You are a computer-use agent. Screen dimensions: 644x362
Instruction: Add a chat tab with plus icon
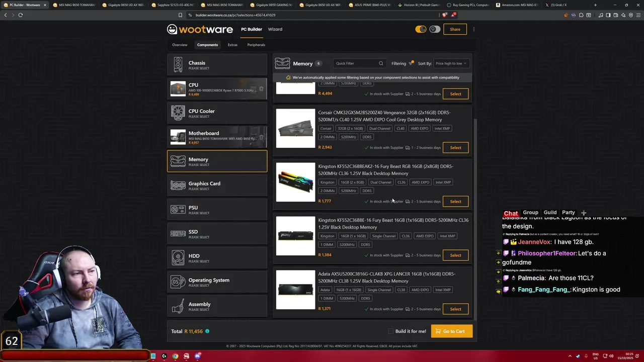coord(584,213)
